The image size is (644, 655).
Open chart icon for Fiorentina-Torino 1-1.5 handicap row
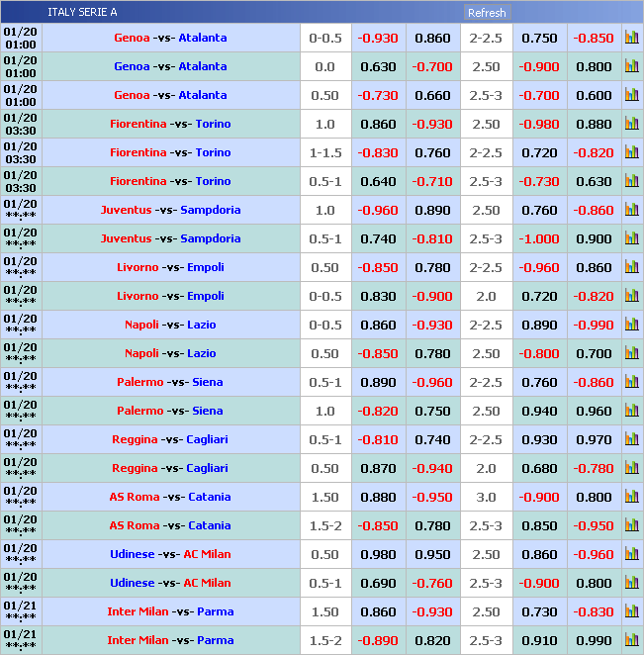(x=631, y=152)
